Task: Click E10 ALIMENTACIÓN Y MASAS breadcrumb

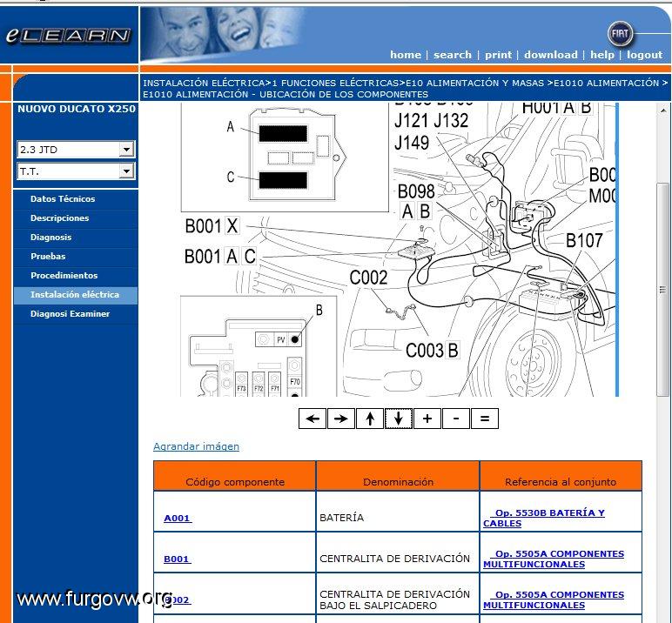Action: pos(475,84)
